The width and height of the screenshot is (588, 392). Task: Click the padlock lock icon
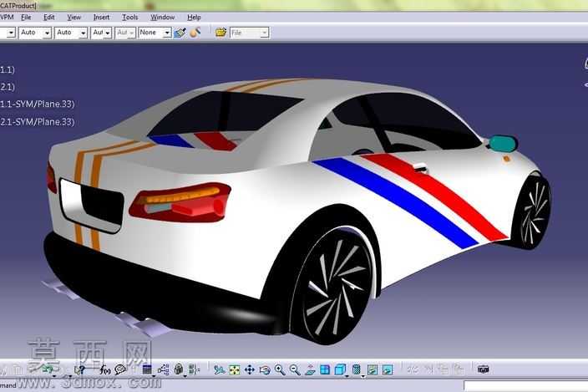[x=179, y=369]
